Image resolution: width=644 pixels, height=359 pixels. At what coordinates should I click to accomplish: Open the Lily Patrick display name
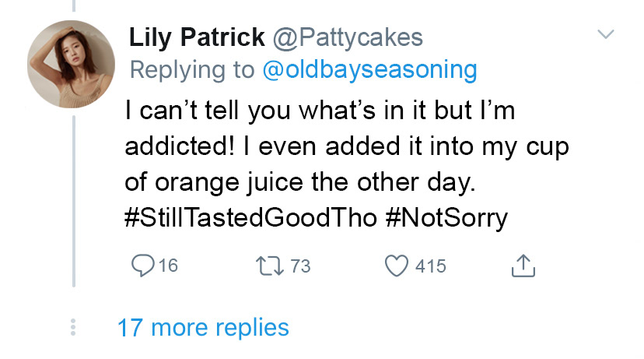point(197,37)
